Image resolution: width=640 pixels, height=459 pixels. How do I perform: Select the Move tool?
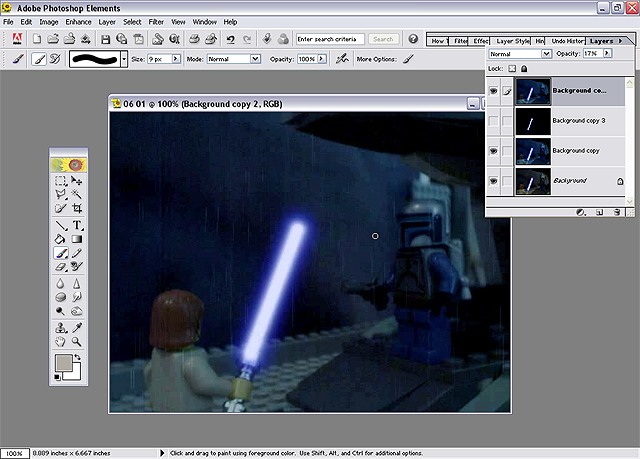(x=76, y=181)
